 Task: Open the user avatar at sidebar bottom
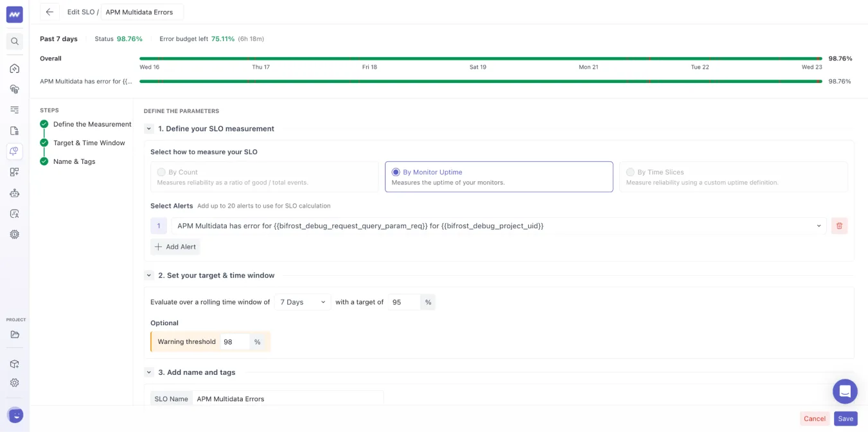coord(15,415)
